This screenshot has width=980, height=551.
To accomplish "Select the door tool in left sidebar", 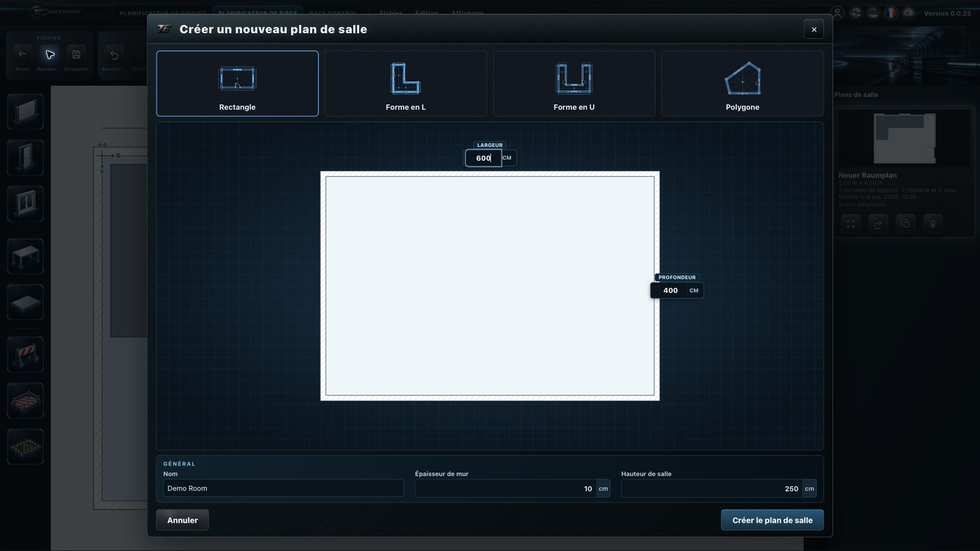I will pyautogui.click(x=25, y=157).
